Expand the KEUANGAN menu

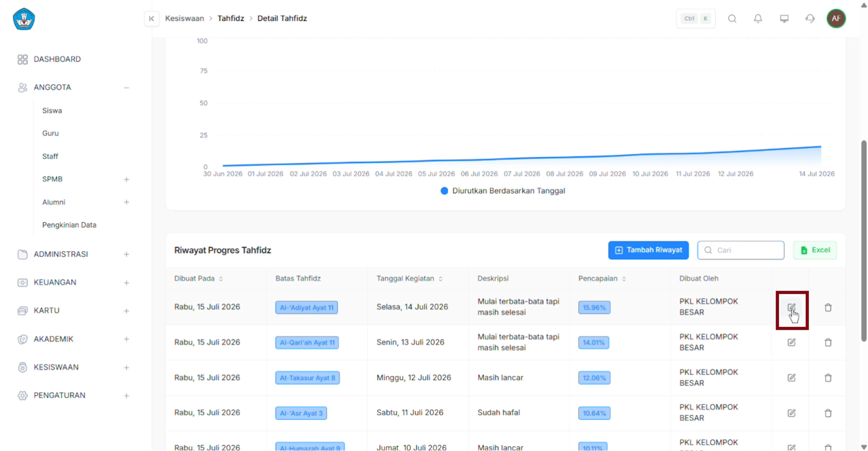pyautogui.click(x=126, y=283)
